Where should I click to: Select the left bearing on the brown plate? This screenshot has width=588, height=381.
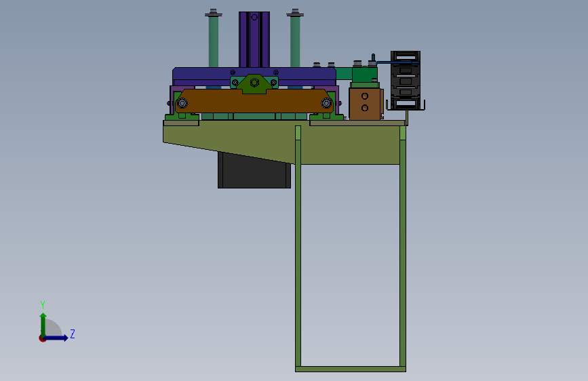click(182, 103)
